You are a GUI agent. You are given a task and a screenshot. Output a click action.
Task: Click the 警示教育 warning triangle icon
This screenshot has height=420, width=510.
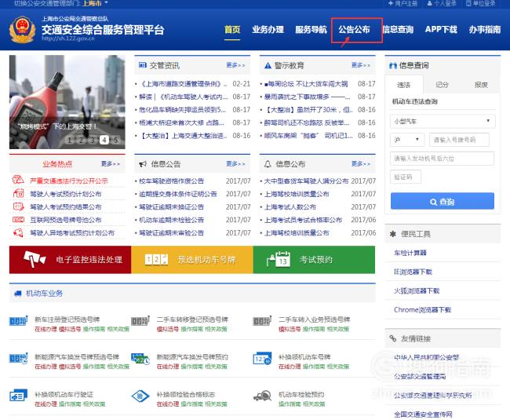pos(268,65)
